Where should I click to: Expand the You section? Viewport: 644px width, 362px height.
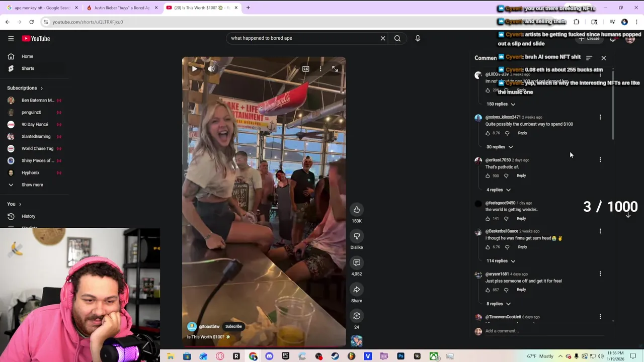(14, 204)
